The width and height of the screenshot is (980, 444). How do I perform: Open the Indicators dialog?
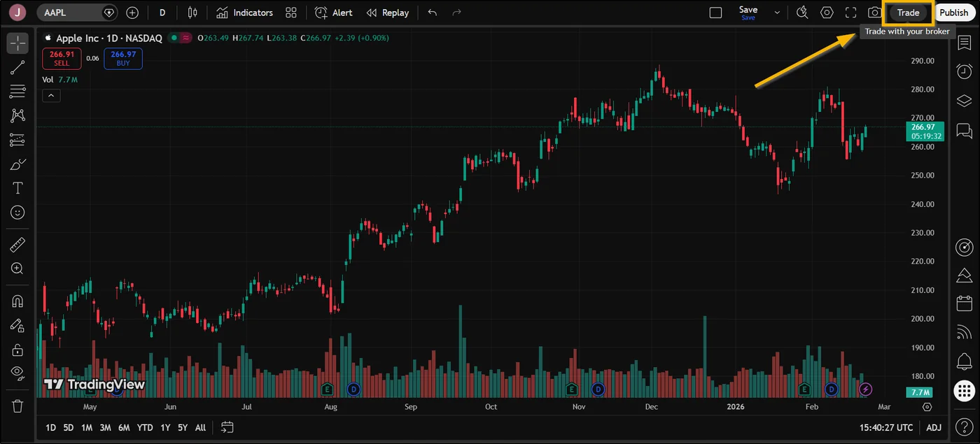[244, 13]
